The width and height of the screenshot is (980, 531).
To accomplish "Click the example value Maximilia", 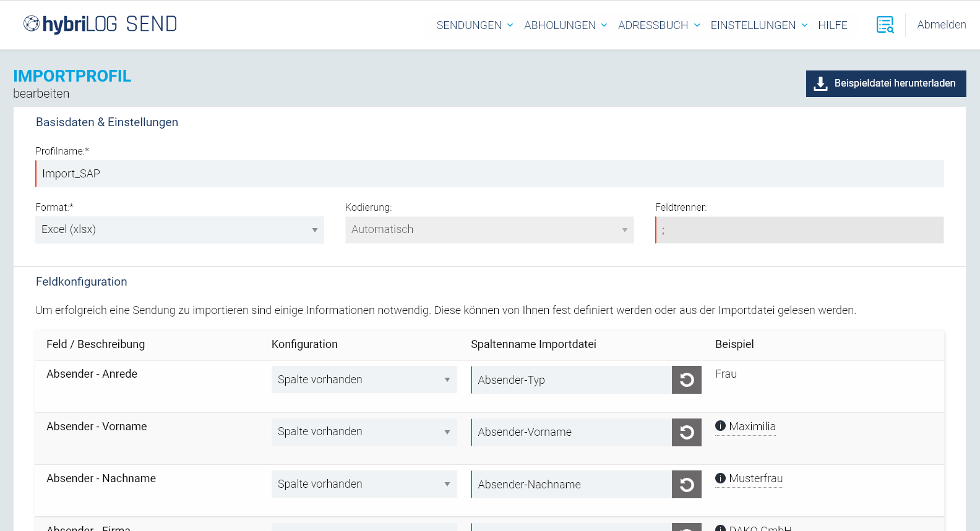I will (x=752, y=427).
